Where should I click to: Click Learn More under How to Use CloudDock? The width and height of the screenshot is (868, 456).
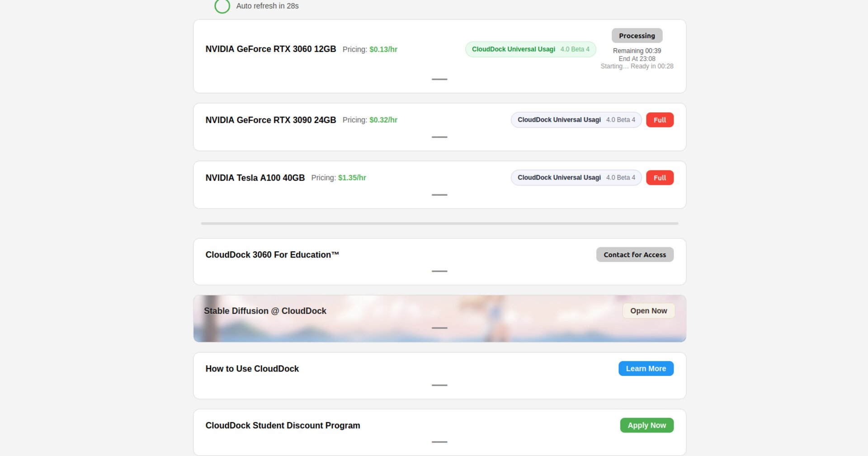pos(646,368)
